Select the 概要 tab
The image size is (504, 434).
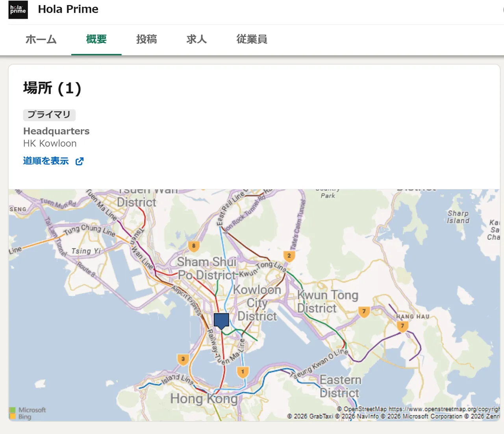pos(96,39)
